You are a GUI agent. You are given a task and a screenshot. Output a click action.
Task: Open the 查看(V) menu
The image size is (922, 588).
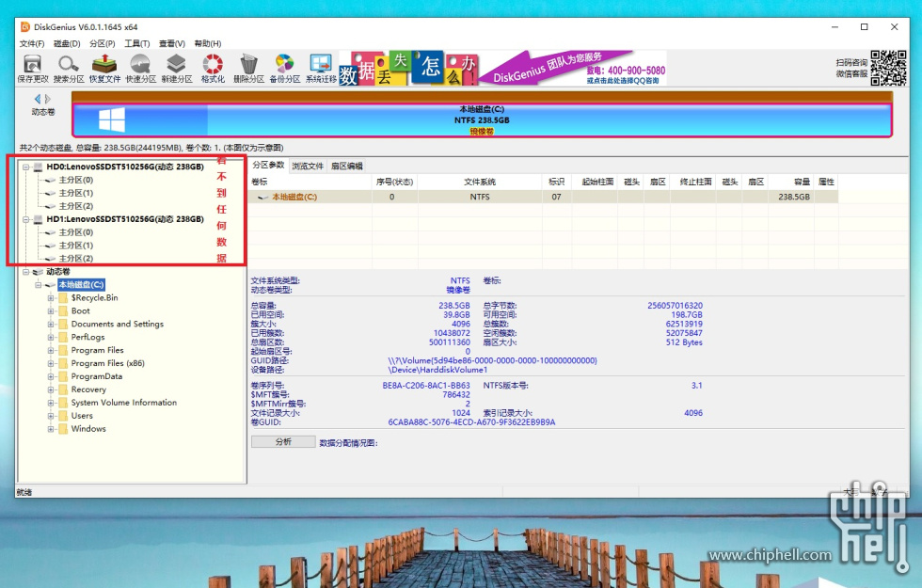[171, 43]
